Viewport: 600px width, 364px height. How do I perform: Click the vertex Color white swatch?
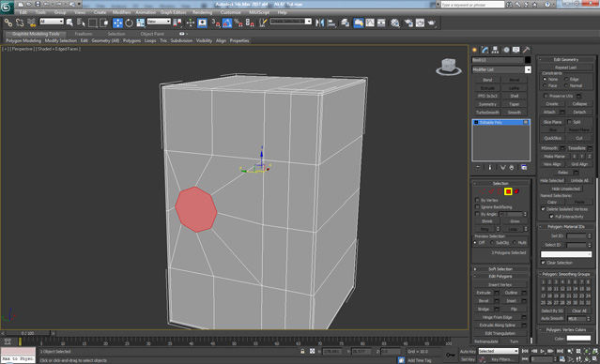click(x=578, y=338)
